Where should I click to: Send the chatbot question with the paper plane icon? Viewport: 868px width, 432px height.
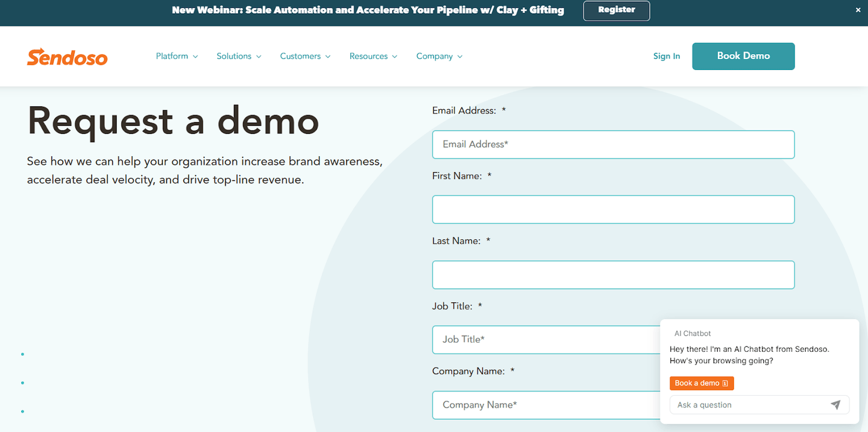(835, 405)
